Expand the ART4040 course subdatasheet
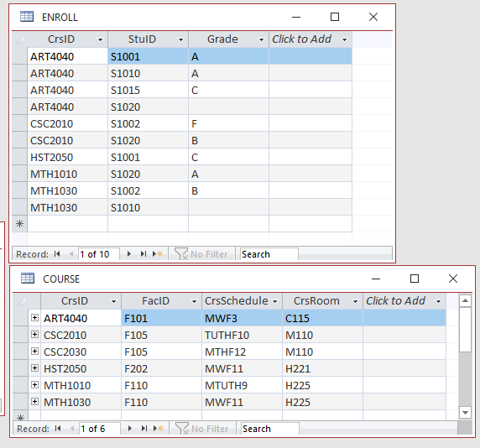Screen dimensions: 480x448 [34, 318]
